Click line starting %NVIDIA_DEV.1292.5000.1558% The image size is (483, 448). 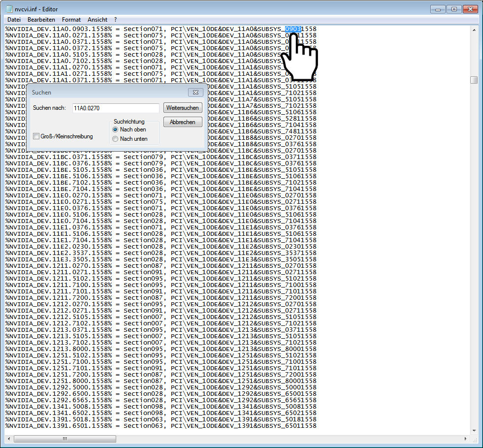pyautogui.click(x=161, y=387)
